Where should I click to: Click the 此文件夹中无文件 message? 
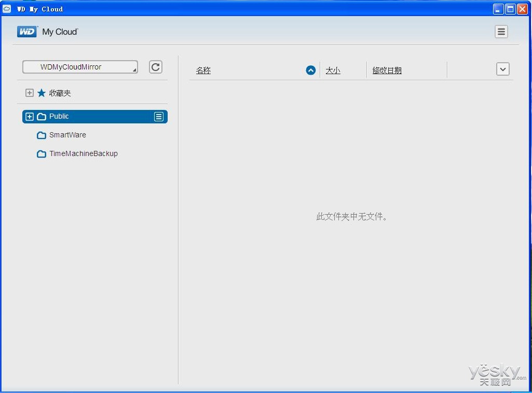(x=351, y=217)
